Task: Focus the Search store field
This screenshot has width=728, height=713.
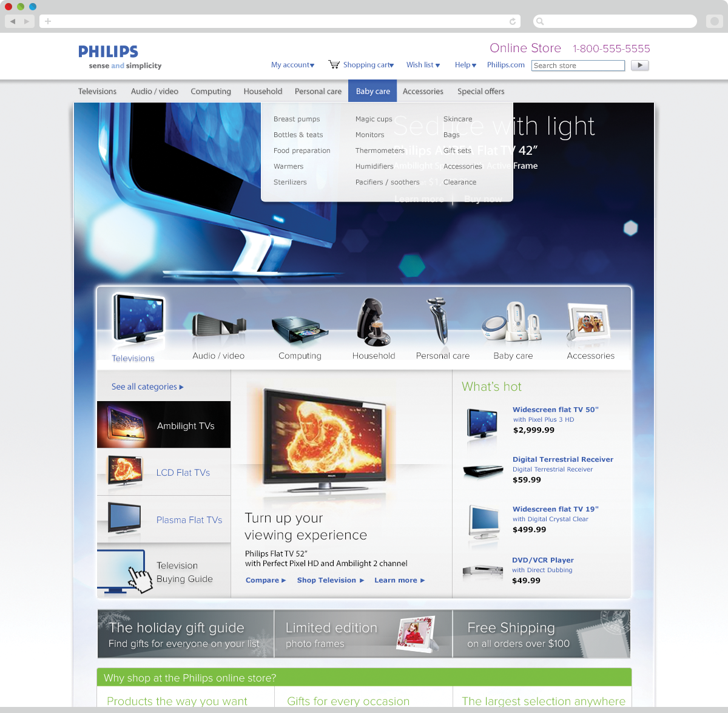Action: coord(578,66)
